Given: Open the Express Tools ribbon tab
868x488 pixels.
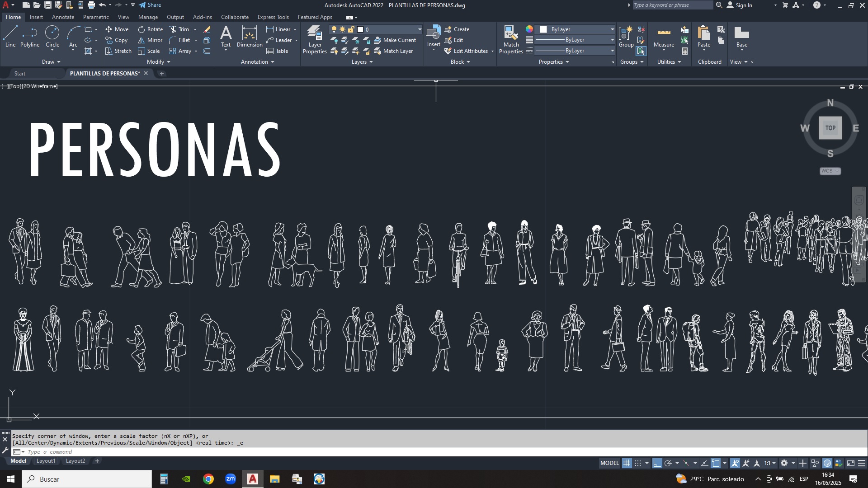Looking at the screenshot, I should (x=273, y=17).
